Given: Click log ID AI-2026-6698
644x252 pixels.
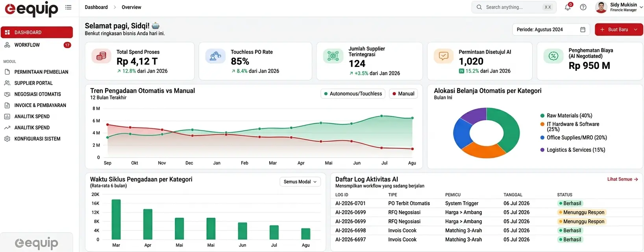Looking at the screenshot, I should point(350,231).
